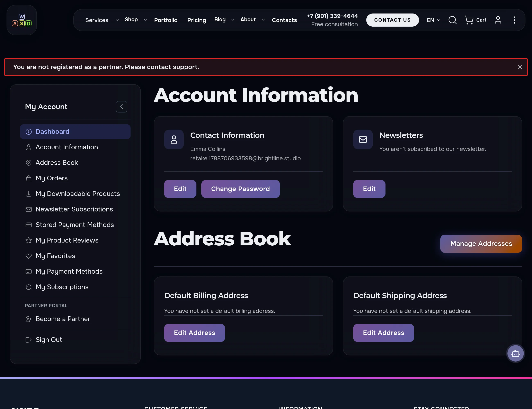Open the user account icon in header
The width and height of the screenshot is (532, 409).
click(498, 20)
